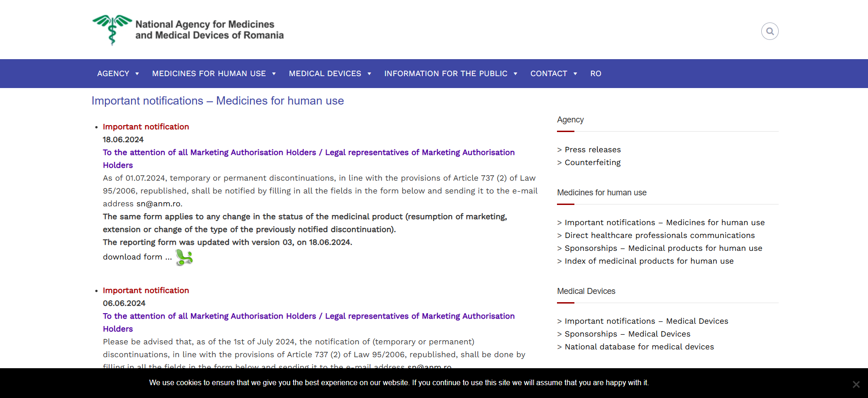The height and width of the screenshot is (398, 868).
Task: Open Sponsorships – Medicinal products link
Action: pyautogui.click(x=663, y=248)
